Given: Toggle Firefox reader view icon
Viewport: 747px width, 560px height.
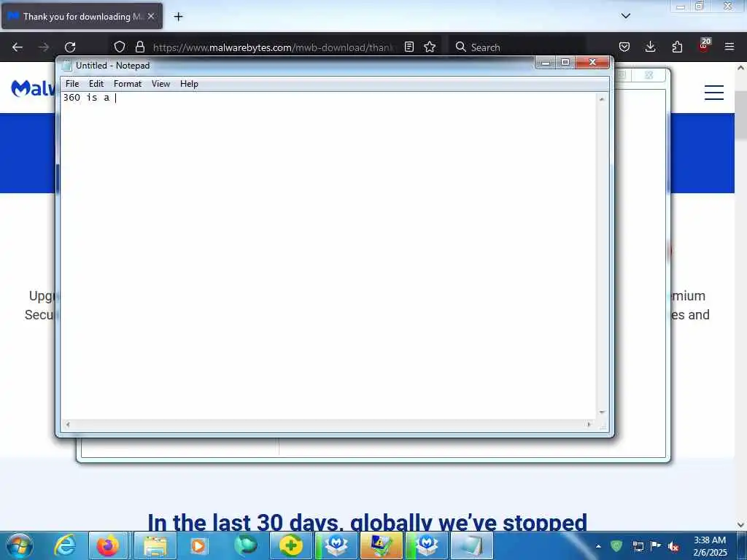Looking at the screenshot, I should 409,47.
